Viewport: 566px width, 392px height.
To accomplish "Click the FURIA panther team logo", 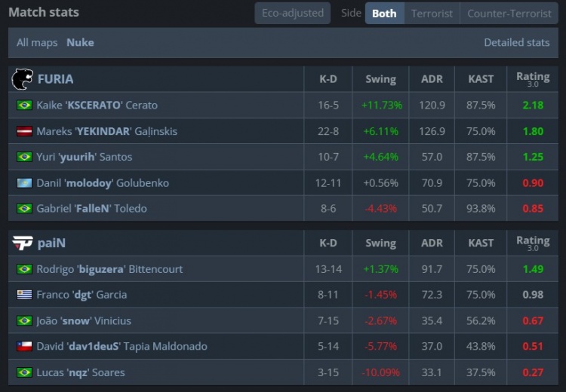I will [22, 78].
